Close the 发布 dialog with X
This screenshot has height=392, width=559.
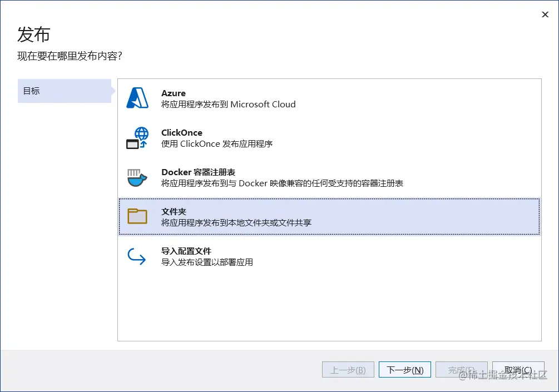click(545, 15)
